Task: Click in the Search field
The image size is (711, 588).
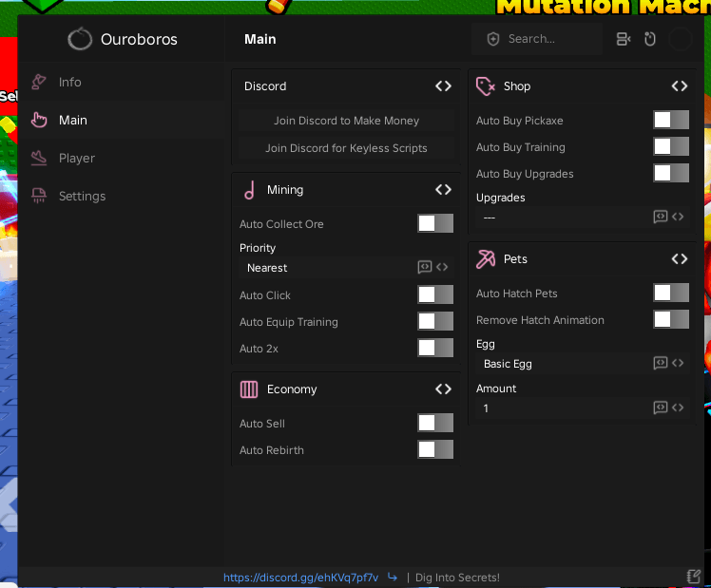Action: tap(537, 39)
